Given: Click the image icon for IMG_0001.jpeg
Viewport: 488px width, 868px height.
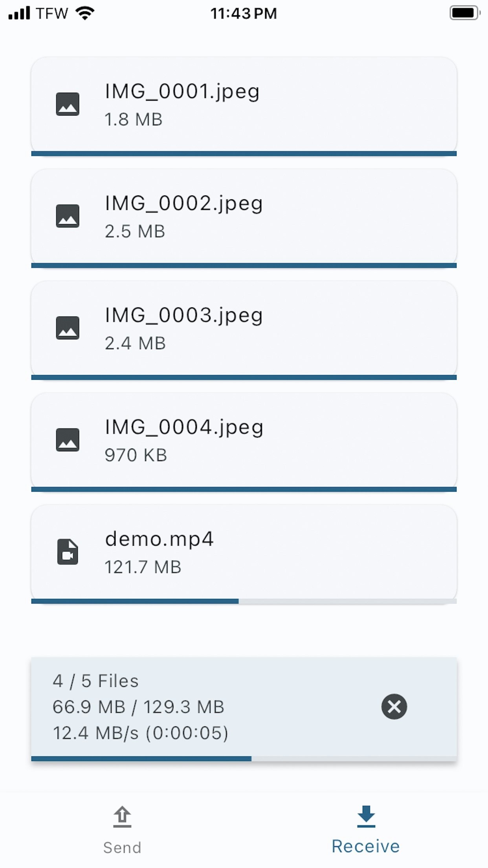Looking at the screenshot, I should point(68,104).
